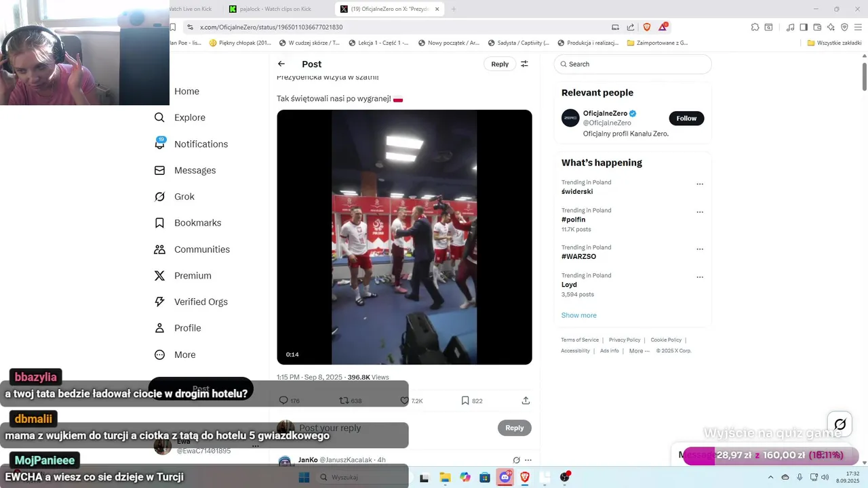
Task: Follow OficjalneZero
Action: pos(686,118)
